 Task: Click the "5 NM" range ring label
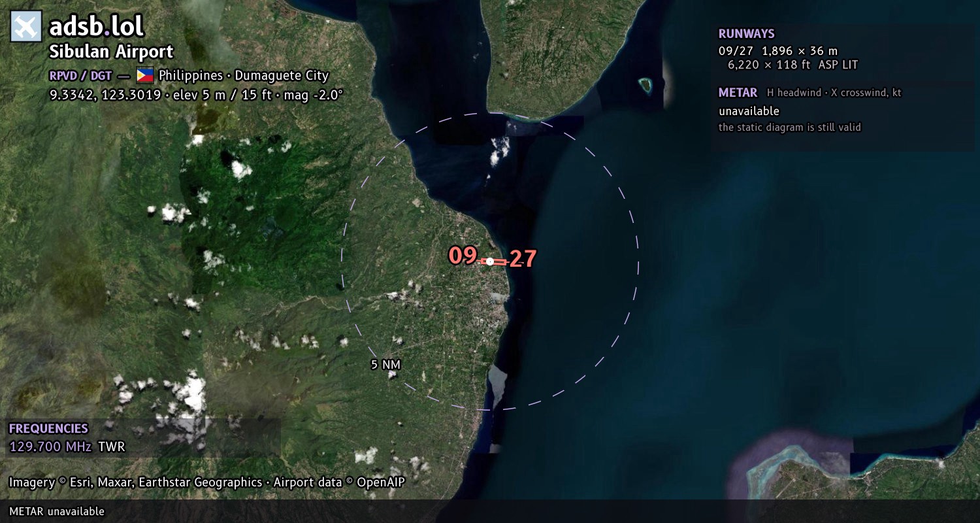[x=385, y=365]
